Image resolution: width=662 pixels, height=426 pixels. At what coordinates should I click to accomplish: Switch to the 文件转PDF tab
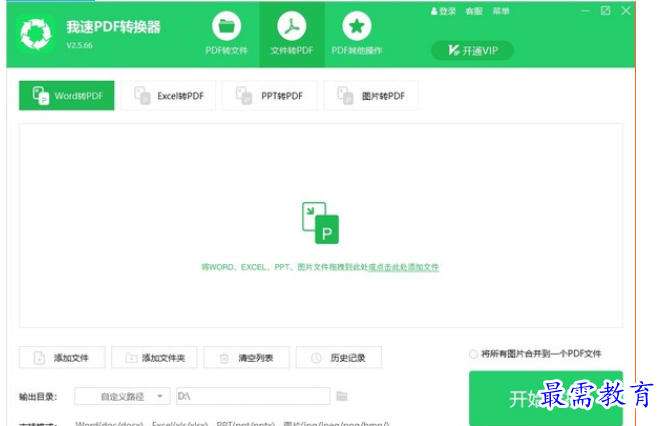click(x=292, y=34)
